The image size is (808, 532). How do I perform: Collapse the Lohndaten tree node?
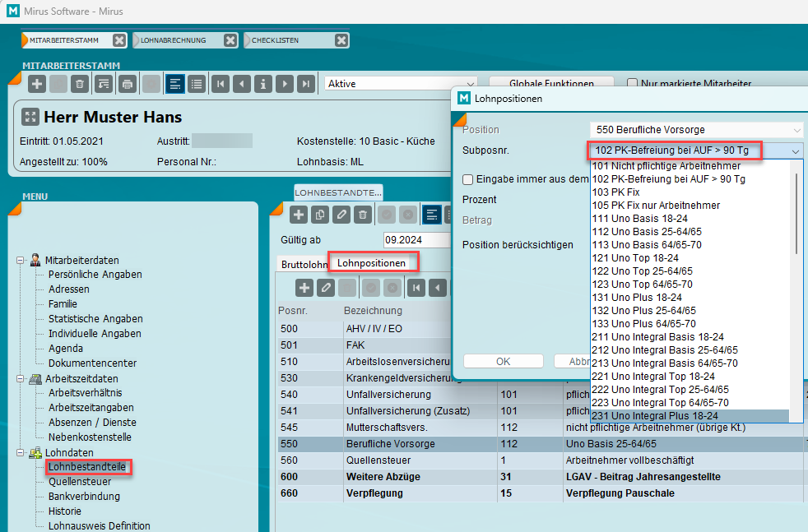pos(21,452)
